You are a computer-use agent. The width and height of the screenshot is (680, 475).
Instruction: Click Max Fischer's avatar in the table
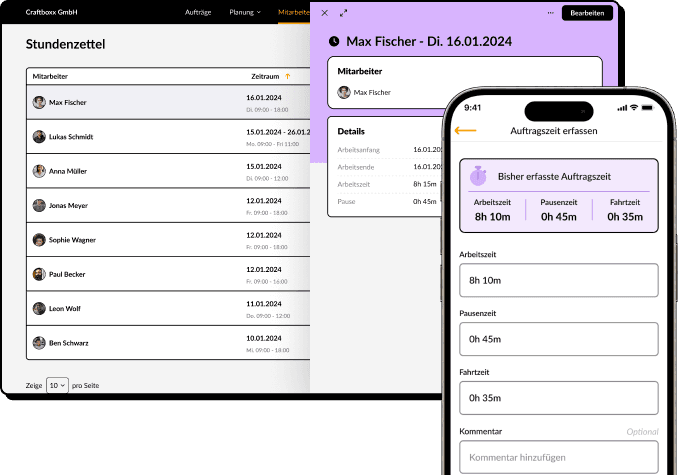39,102
